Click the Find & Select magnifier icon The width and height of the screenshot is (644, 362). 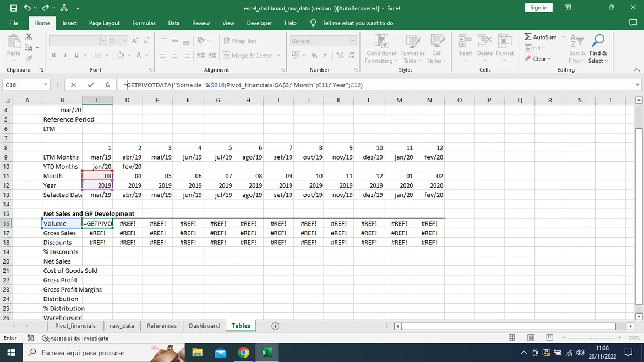point(598,41)
